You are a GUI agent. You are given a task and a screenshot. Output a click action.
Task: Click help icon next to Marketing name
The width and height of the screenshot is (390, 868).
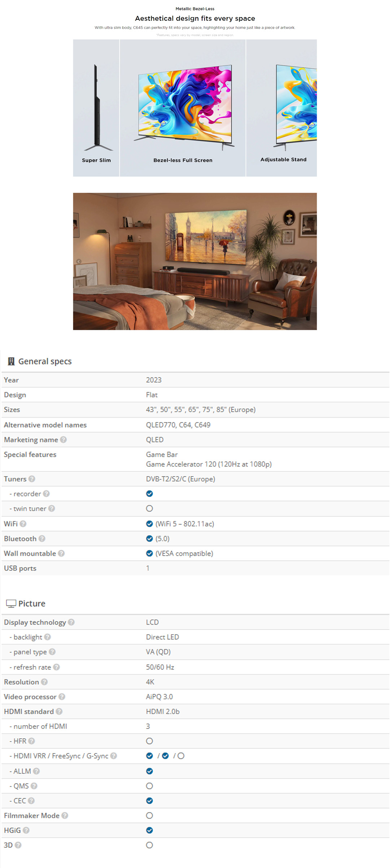point(63,440)
